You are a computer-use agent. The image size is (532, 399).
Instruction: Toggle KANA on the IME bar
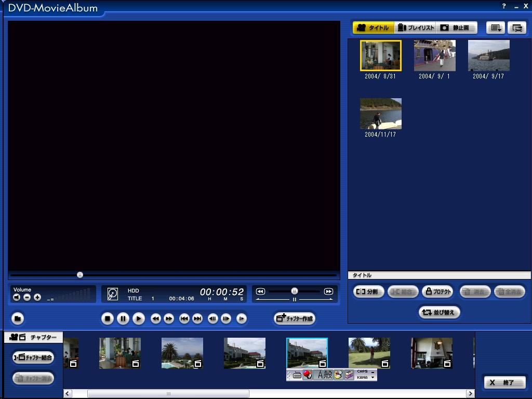point(362,377)
